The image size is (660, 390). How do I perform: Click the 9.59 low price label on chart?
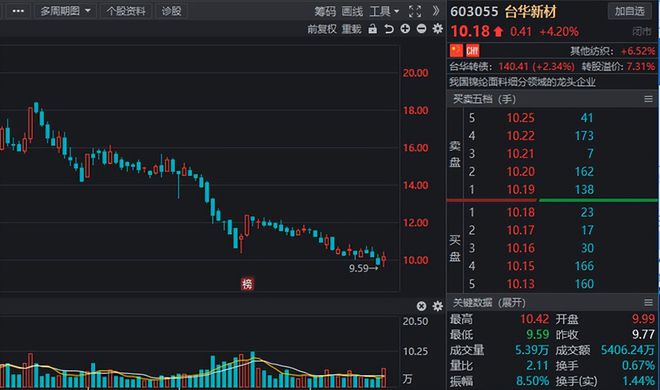(358, 268)
